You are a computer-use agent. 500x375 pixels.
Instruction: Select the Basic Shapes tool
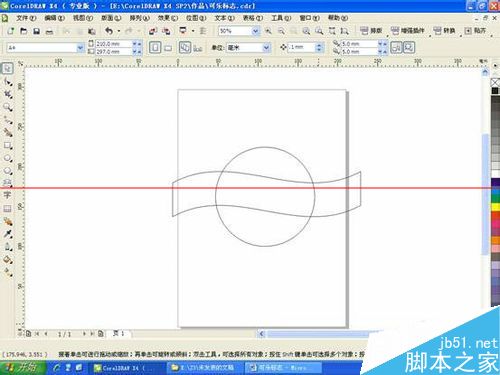click(7, 182)
